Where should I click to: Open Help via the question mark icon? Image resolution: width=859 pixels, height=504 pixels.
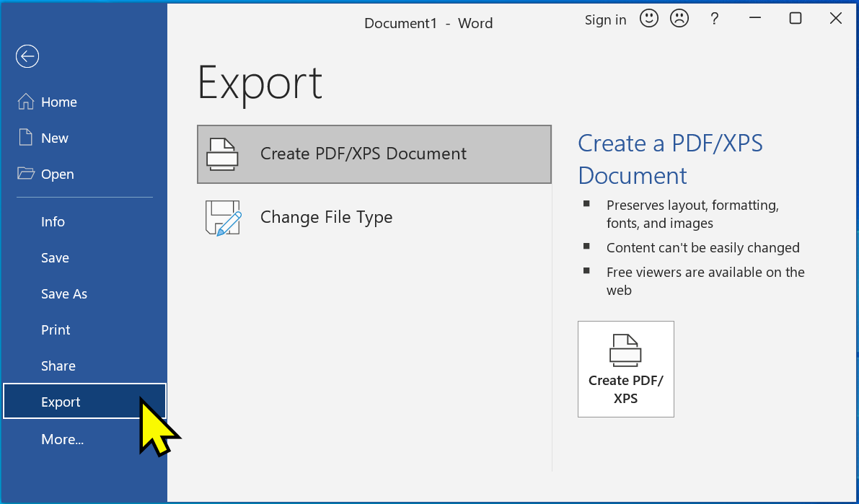coord(714,19)
